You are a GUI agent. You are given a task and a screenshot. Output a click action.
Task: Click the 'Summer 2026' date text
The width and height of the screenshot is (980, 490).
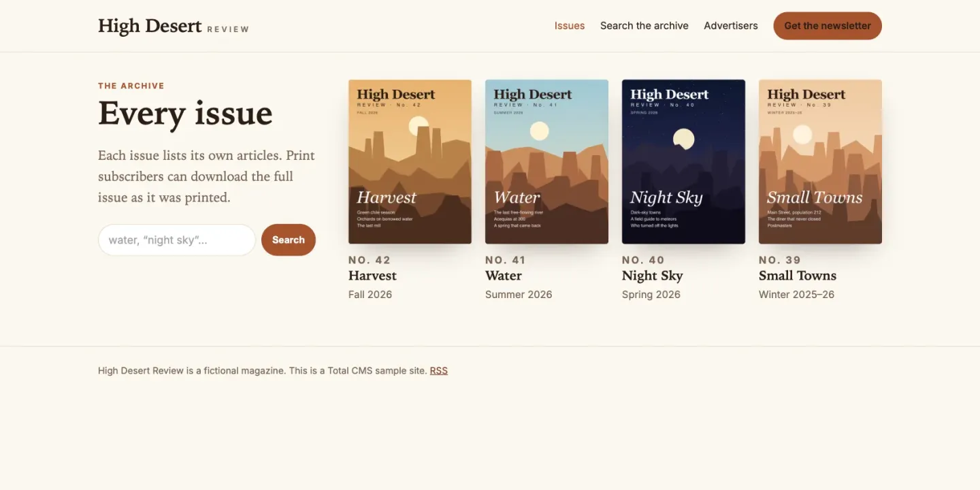(519, 295)
